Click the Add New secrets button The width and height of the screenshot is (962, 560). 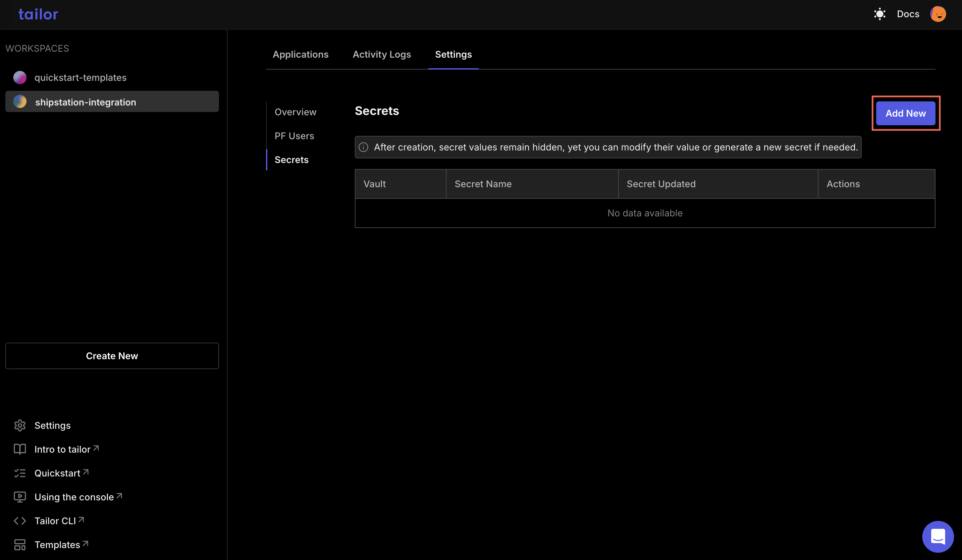(x=905, y=113)
